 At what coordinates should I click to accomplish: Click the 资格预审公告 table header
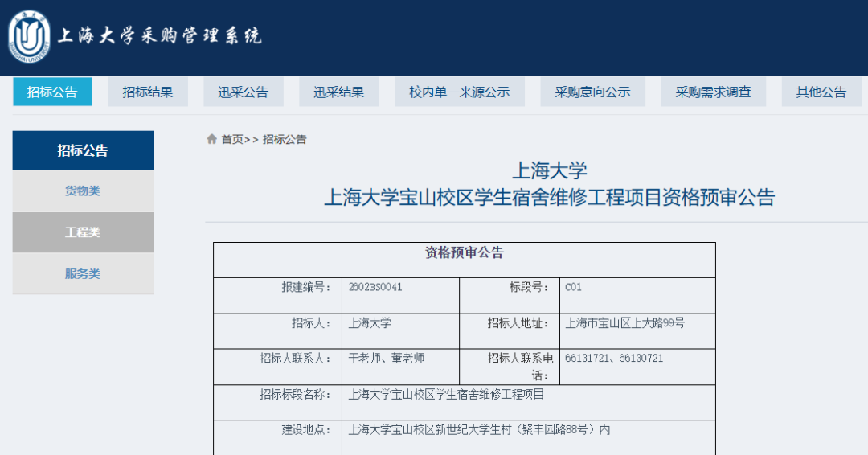click(x=465, y=253)
